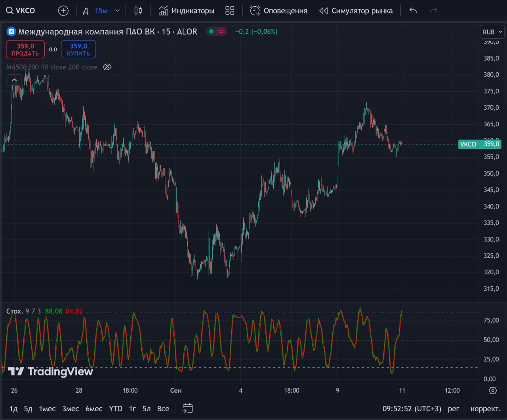The image size is (507, 420).
Task: Click the stochastic value 84,82
Action: [74, 311]
